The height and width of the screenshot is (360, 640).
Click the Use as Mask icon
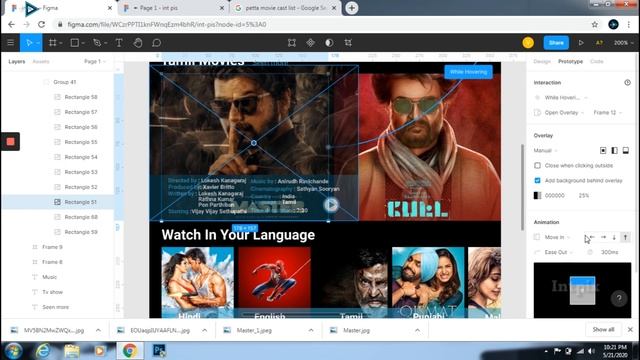pyautogui.click(x=329, y=43)
